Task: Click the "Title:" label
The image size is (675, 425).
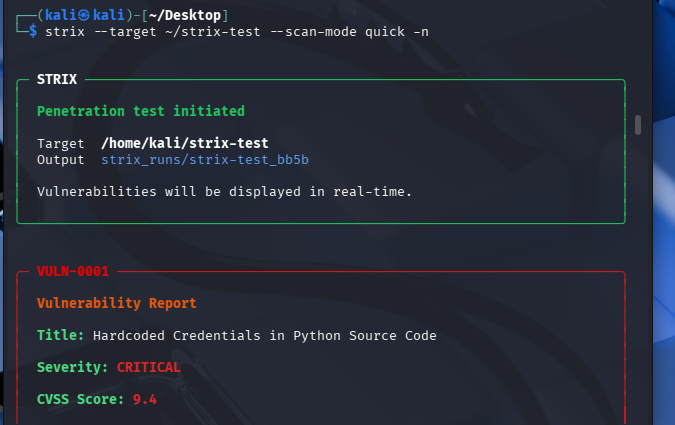Action: [61, 335]
